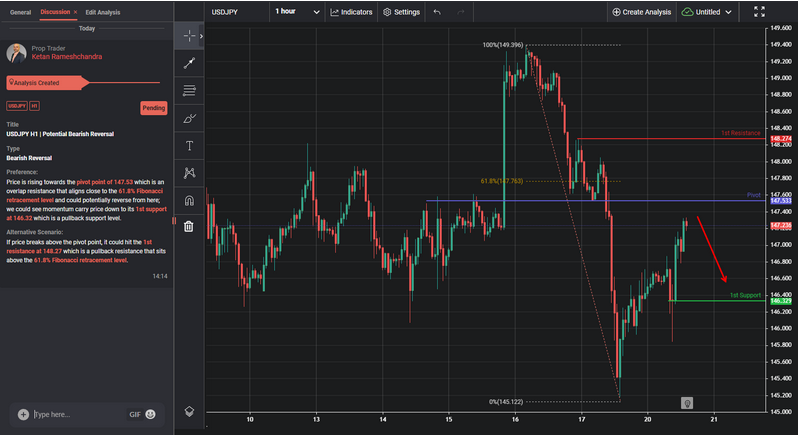Viewport: 799px width, 437px height.
Task: Click the redo arrow
Action: pos(461,12)
